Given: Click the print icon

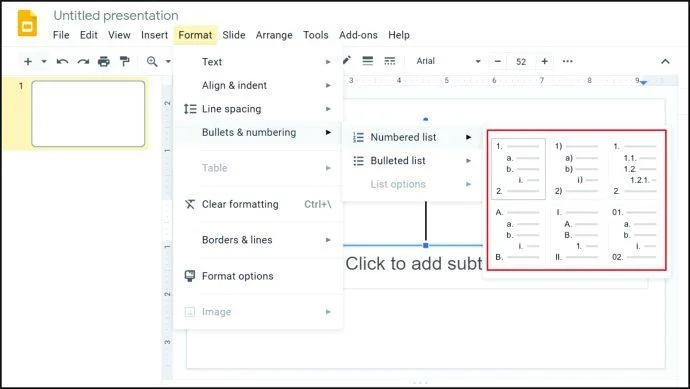Looking at the screenshot, I should [104, 62].
